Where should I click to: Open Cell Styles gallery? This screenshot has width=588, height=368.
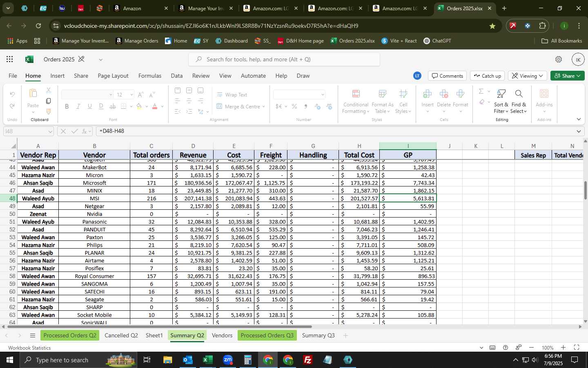403,102
